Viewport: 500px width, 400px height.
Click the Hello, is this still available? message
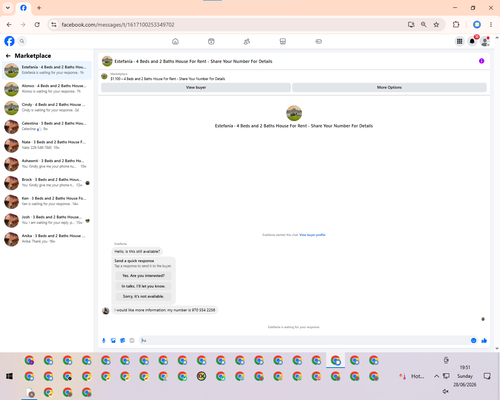[137, 251]
